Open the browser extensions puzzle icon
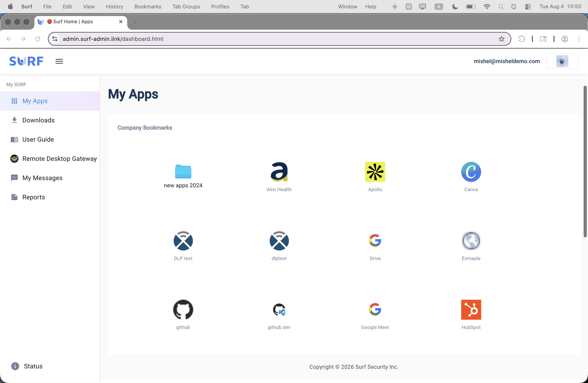The height and width of the screenshot is (383, 588). [x=521, y=39]
